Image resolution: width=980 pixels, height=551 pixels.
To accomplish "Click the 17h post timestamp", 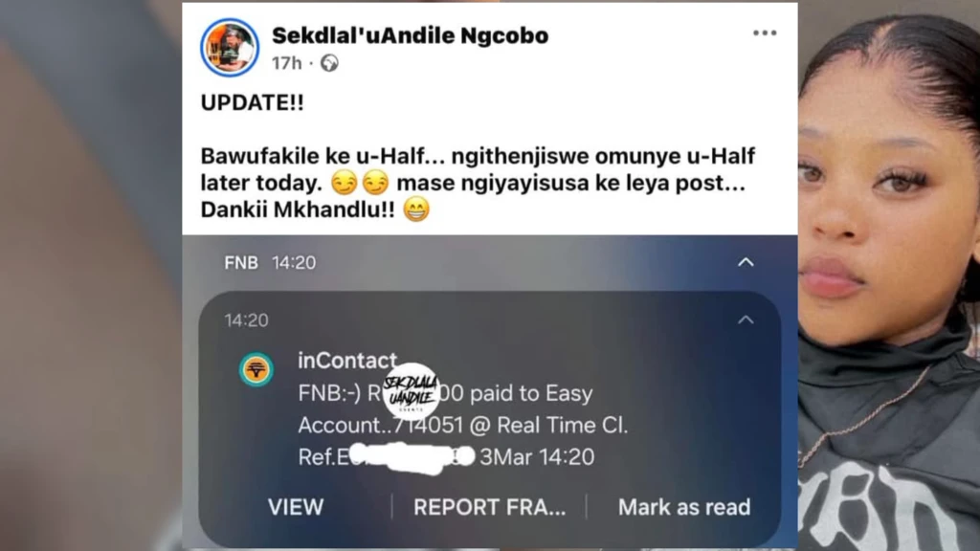I will point(287,63).
